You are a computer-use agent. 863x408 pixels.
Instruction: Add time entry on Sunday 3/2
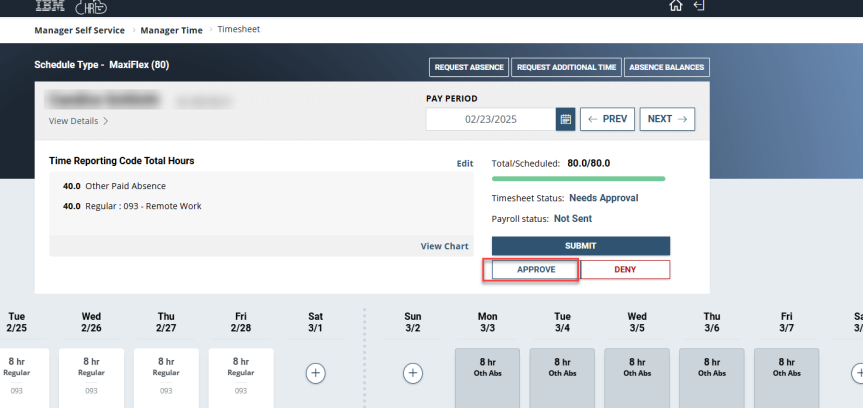[412, 372]
